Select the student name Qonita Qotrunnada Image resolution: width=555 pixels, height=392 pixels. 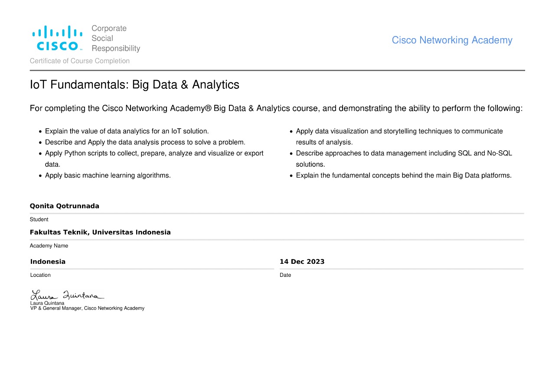[65, 206]
